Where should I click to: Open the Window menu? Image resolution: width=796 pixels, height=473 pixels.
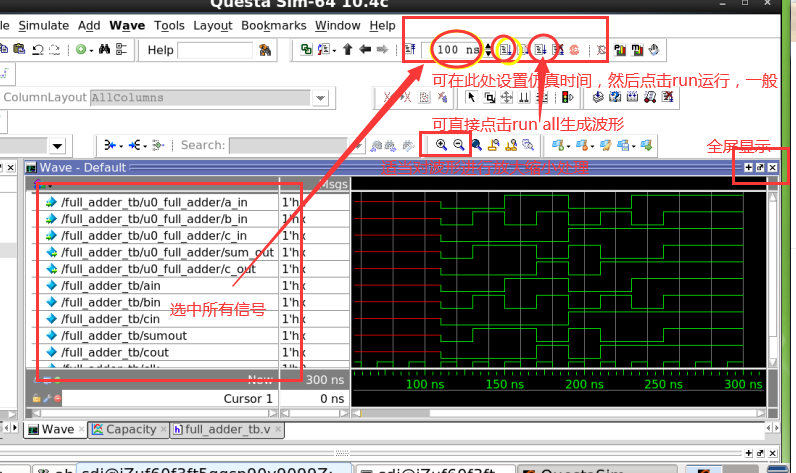click(338, 25)
